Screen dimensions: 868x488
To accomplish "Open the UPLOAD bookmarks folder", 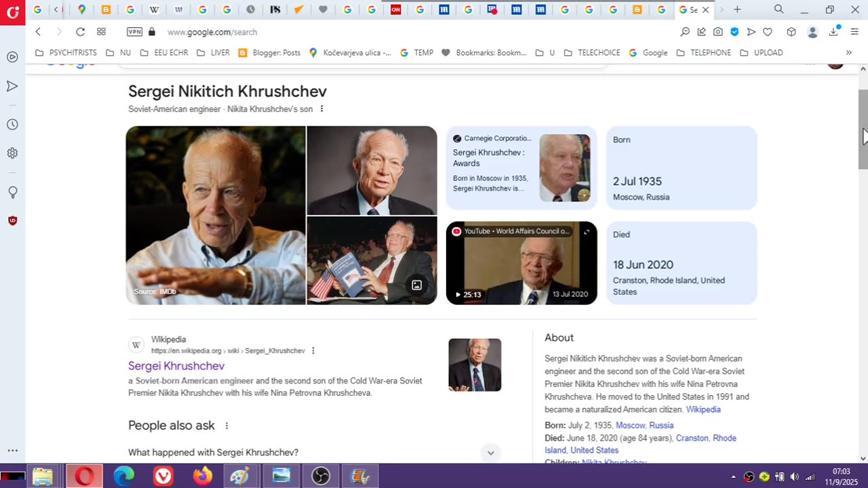I will click(761, 53).
